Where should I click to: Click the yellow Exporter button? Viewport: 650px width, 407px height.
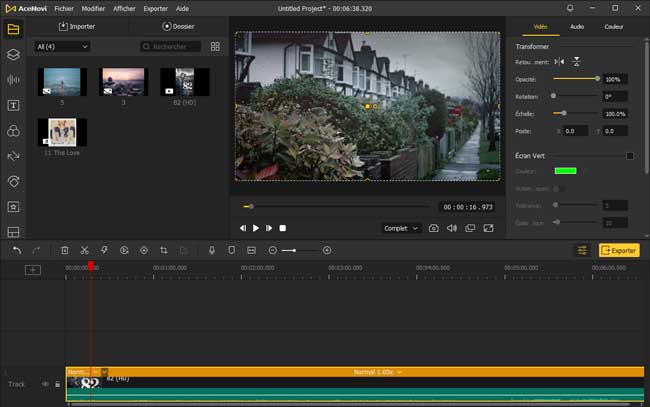point(619,250)
